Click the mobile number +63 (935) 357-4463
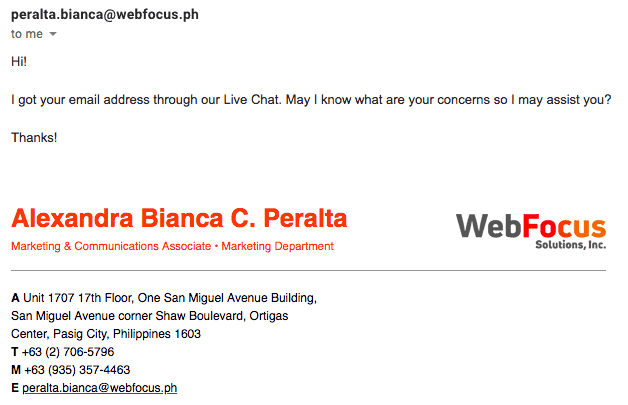This screenshot has width=628, height=405. pyautogui.click(x=77, y=370)
